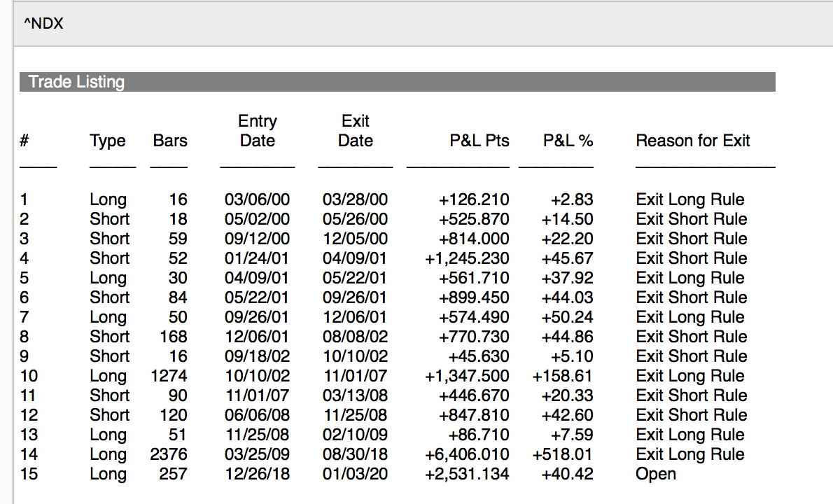This screenshot has width=833, height=504.
Task: Select the Entry Date column header
Action: [258, 131]
